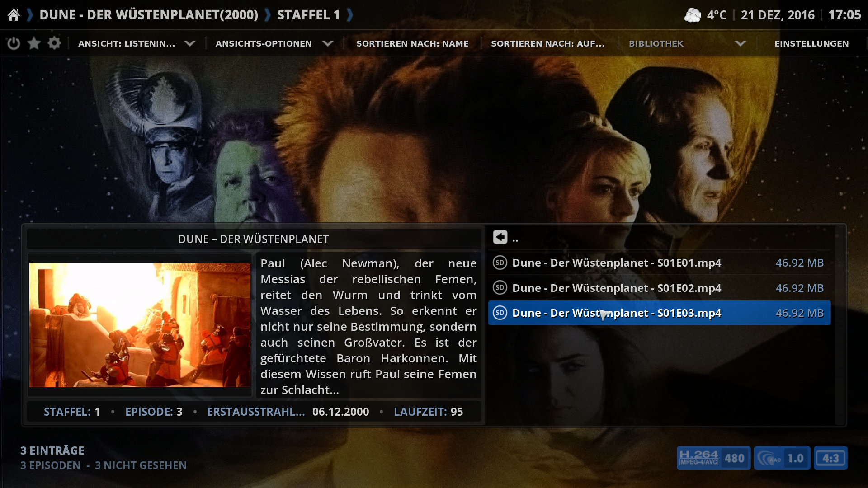Open the power/shutdown menu icon
Viewport: 868px width, 488px height.
[x=14, y=43]
